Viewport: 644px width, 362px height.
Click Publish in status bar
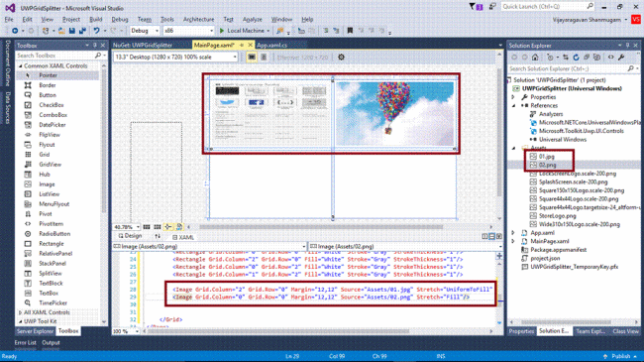click(620, 356)
